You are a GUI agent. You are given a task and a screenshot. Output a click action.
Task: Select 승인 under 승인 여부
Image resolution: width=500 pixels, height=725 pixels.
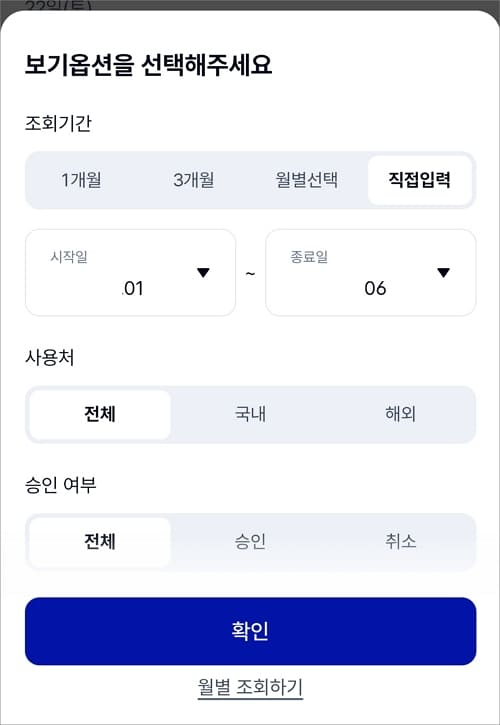[250, 541]
